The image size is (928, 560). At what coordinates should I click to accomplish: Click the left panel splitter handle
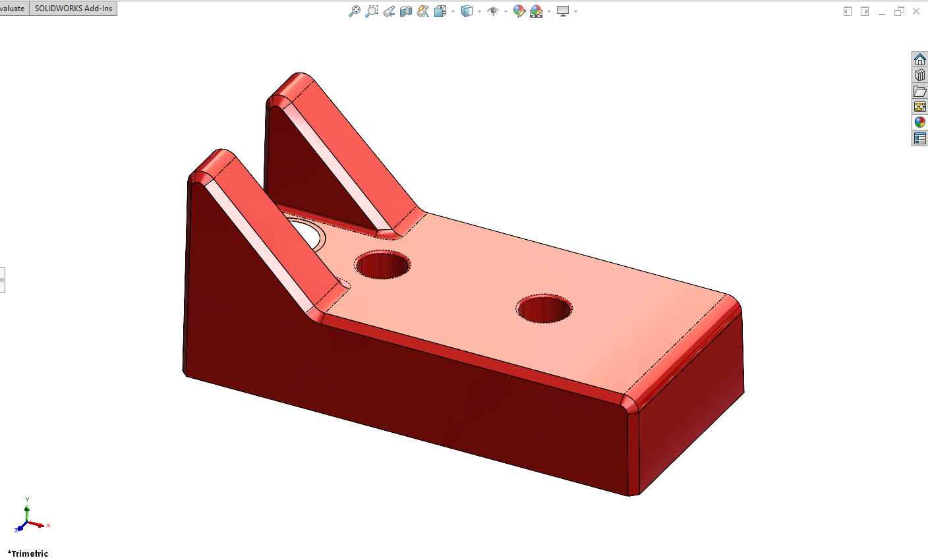2,280
